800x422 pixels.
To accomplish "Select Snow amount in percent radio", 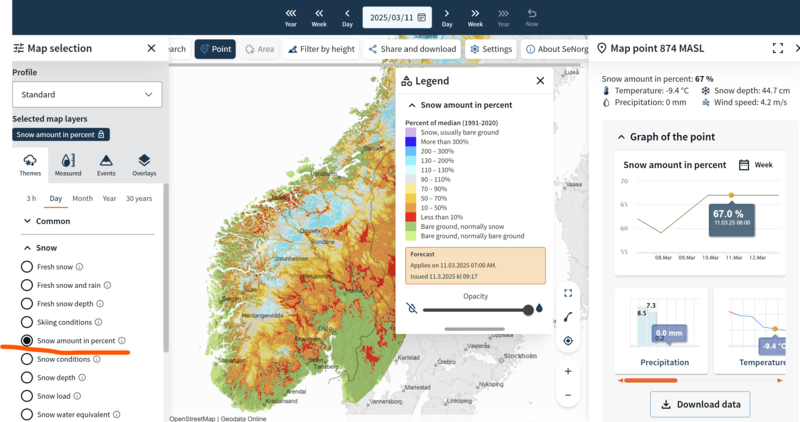I will (27, 340).
